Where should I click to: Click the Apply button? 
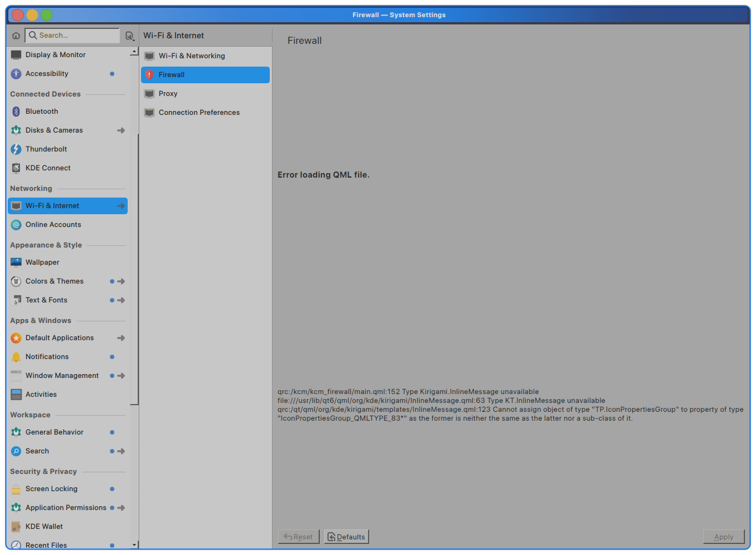[x=724, y=537]
